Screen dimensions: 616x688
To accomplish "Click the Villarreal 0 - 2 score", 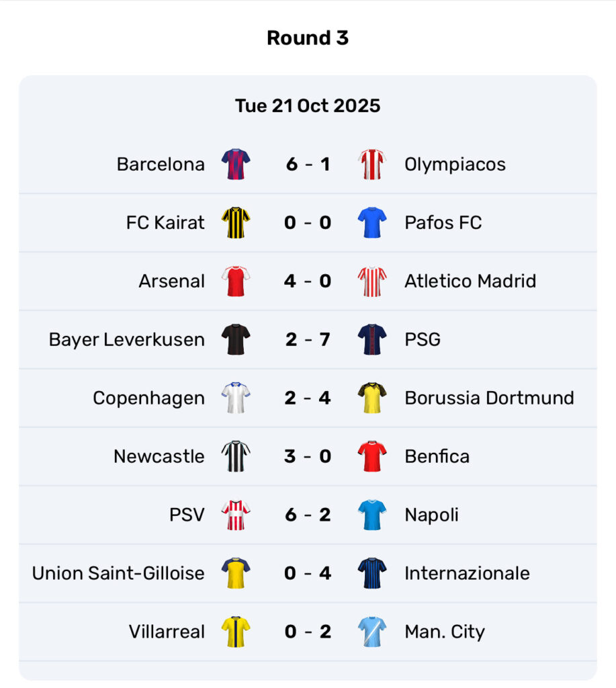I will point(308,632).
